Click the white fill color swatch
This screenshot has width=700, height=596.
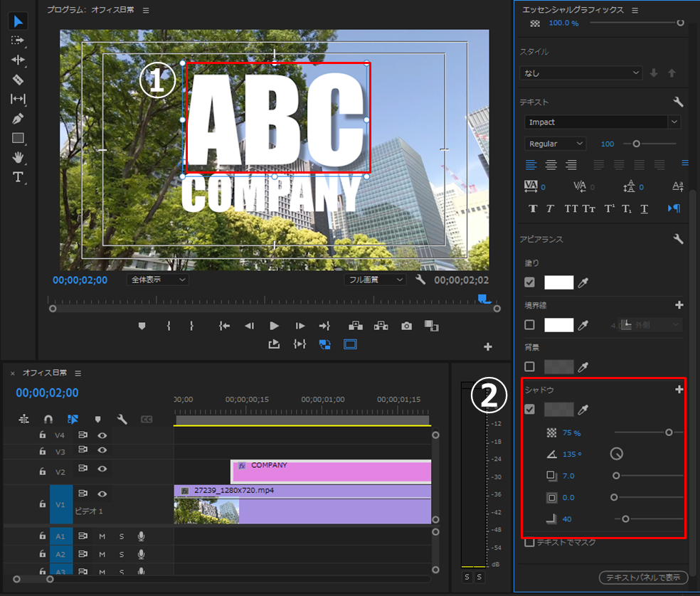tap(558, 282)
